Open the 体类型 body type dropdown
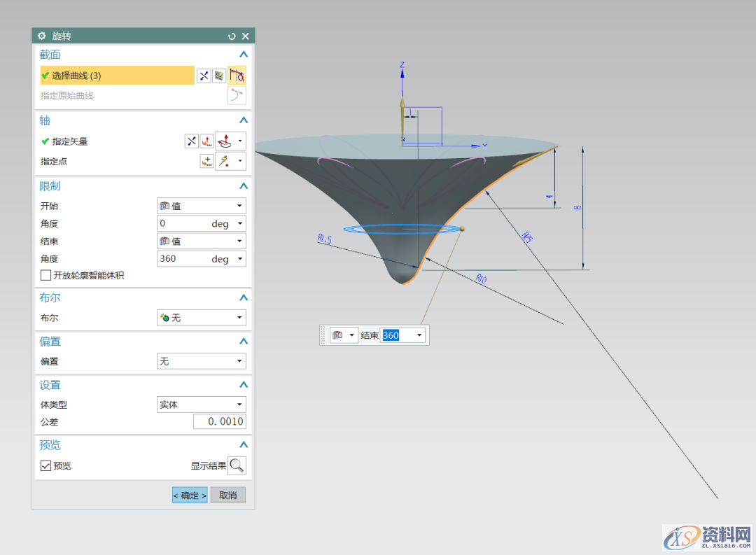The height and width of the screenshot is (555, 756). (201, 405)
